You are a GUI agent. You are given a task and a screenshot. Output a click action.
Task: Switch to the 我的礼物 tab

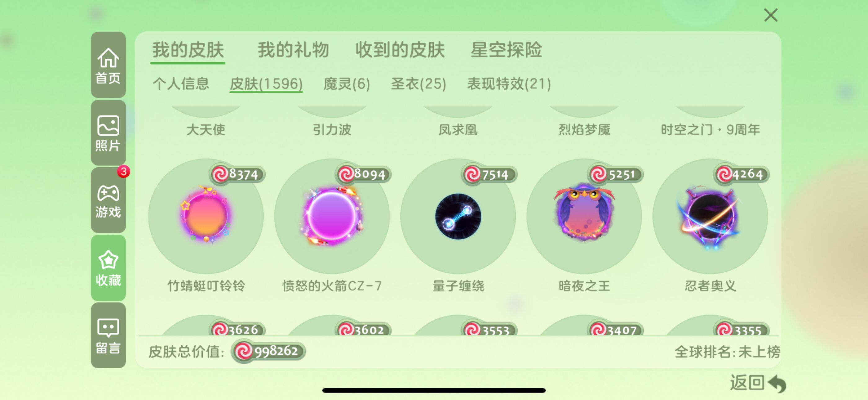coord(293,50)
